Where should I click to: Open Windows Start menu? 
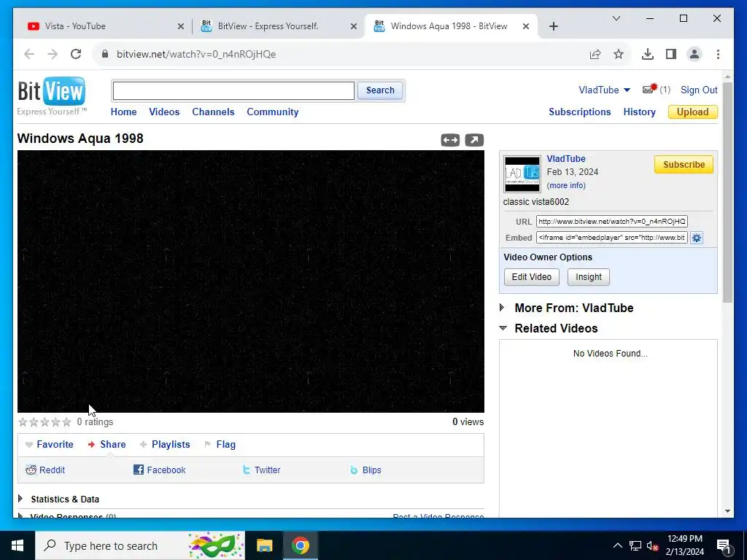(x=18, y=545)
